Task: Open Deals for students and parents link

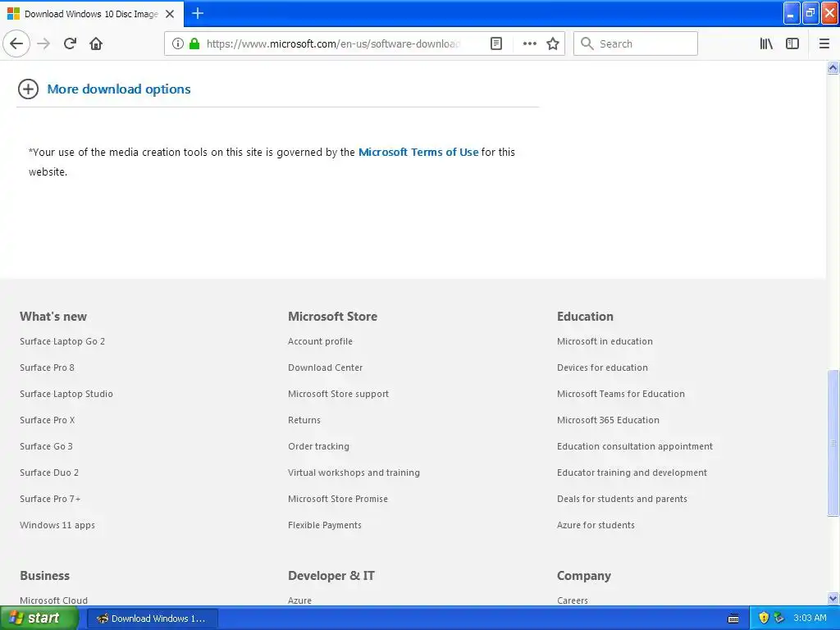Action: (x=622, y=499)
